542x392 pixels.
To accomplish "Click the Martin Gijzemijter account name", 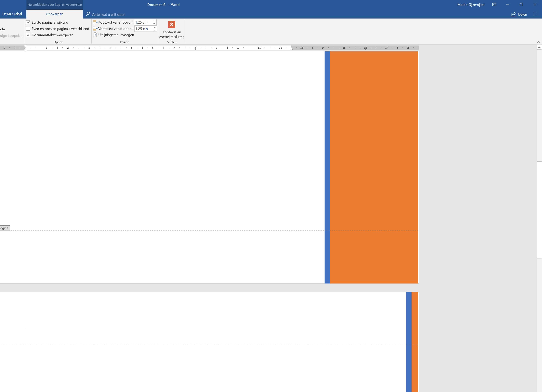I will (x=471, y=5).
